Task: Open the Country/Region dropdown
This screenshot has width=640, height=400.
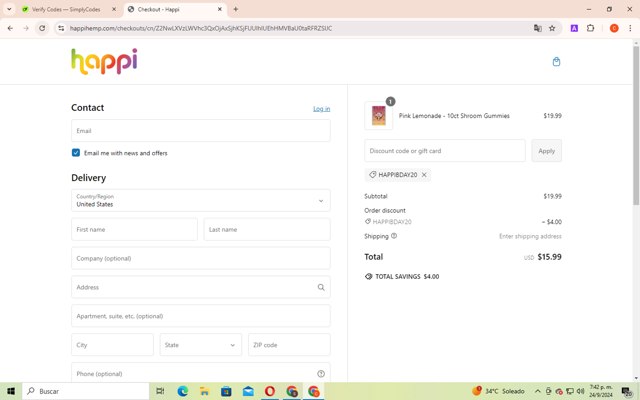Action: [x=200, y=200]
